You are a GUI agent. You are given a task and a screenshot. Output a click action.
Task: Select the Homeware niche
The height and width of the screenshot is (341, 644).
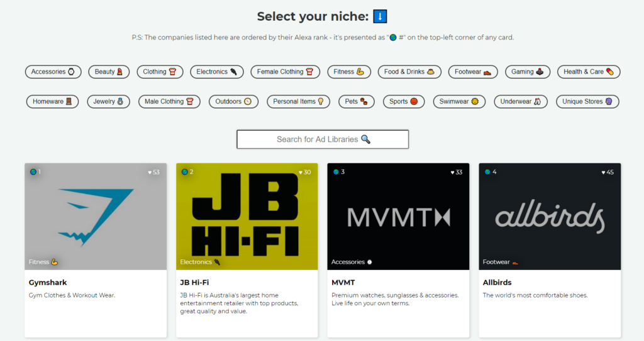click(53, 101)
